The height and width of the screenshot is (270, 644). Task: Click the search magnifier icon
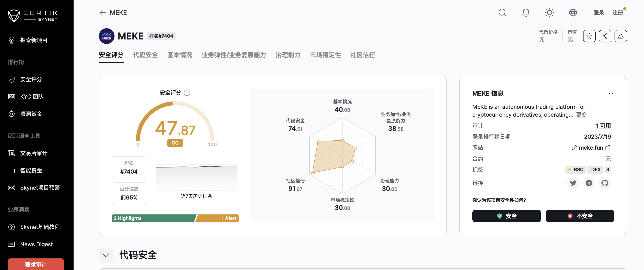pos(502,13)
